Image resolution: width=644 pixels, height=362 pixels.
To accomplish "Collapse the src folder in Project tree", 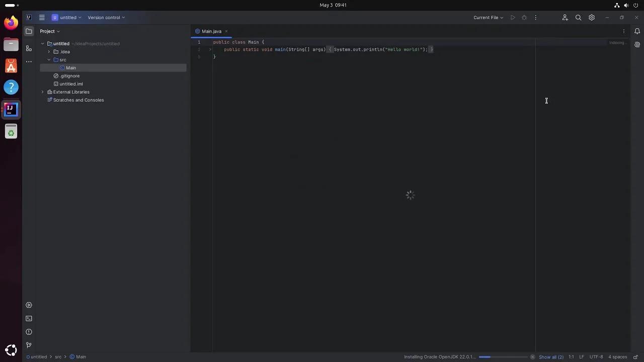I will click(49, 60).
